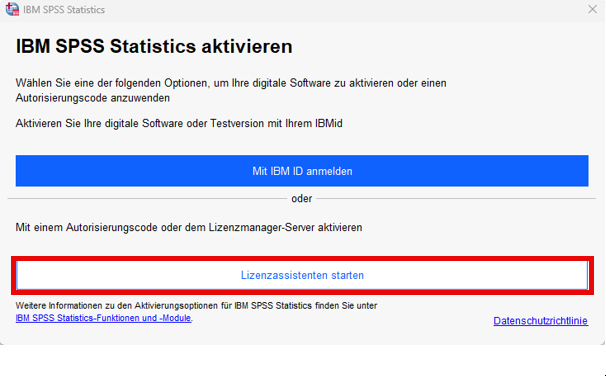Click the separator line left of oder
This screenshot has width=606, height=376.
tap(147, 199)
